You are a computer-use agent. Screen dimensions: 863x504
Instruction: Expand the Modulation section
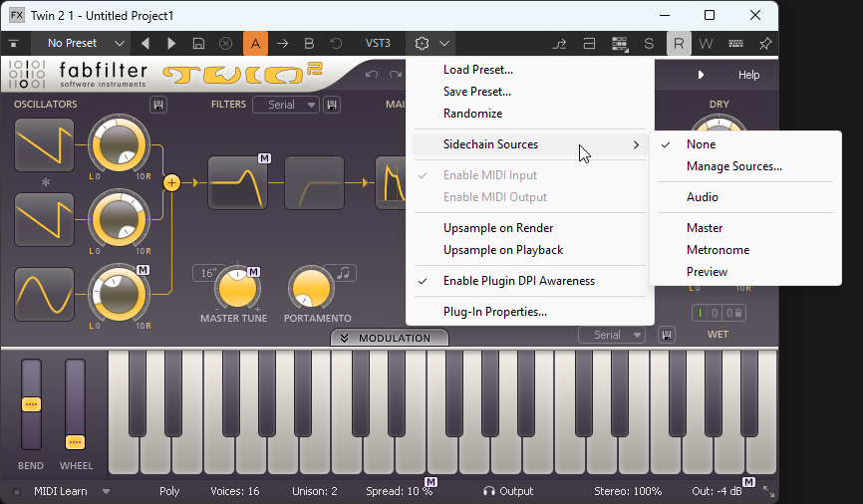pyautogui.click(x=390, y=338)
